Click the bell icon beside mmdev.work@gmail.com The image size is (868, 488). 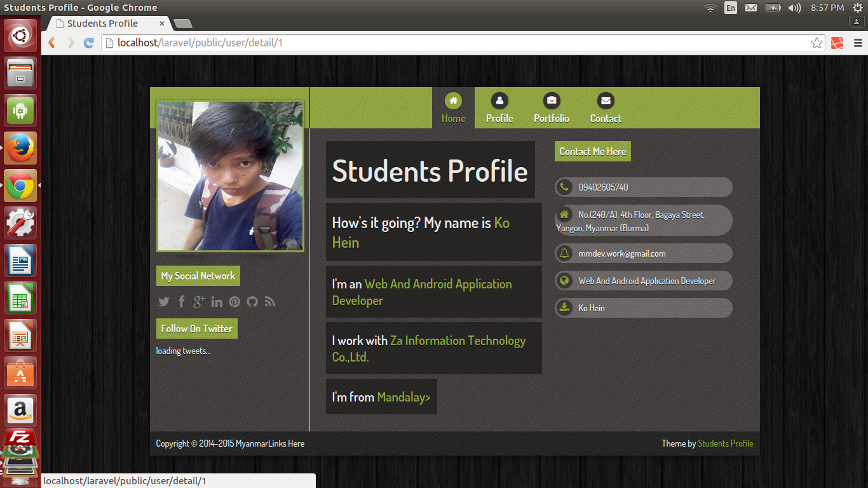click(566, 253)
